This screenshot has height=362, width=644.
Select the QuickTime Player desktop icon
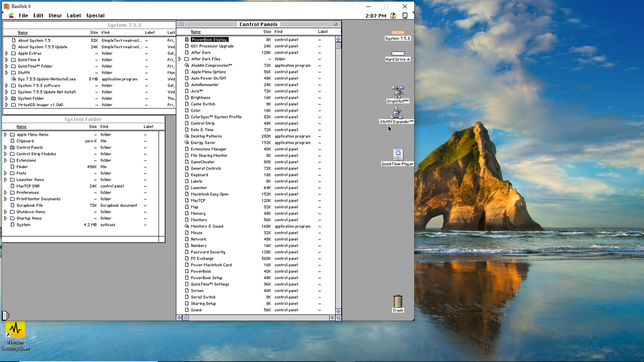point(398,154)
